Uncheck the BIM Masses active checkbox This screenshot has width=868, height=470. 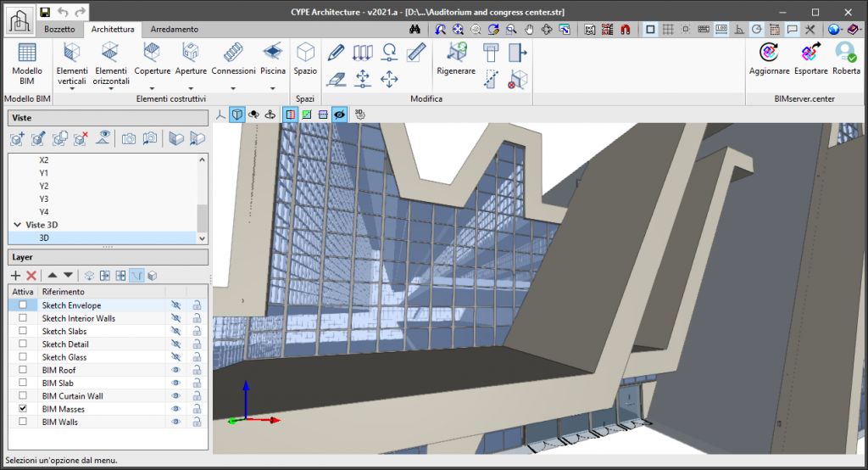tap(23, 409)
